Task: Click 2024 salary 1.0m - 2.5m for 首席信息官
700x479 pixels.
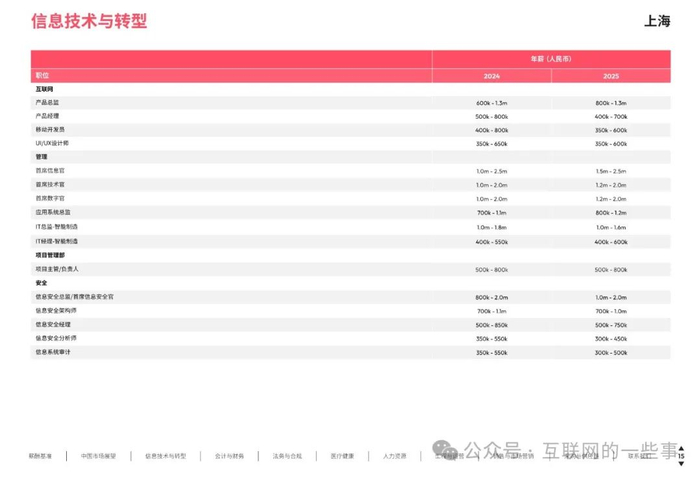Action: click(492, 171)
